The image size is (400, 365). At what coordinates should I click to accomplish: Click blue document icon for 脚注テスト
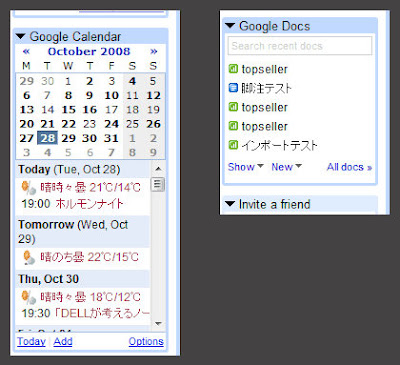233,88
